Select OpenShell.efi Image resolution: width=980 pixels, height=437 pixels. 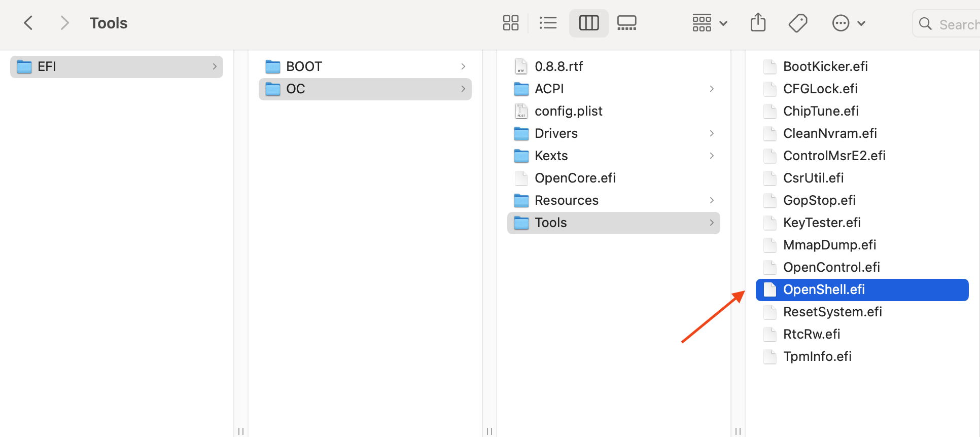(x=862, y=289)
